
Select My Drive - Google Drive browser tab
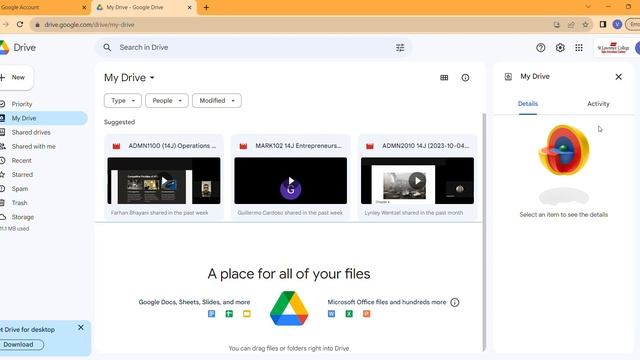pos(144,7)
